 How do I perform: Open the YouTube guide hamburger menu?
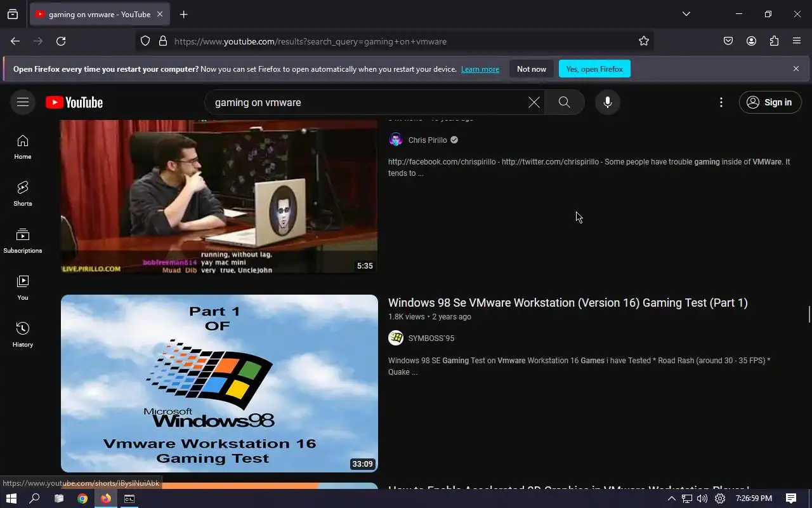pyautogui.click(x=23, y=102)
